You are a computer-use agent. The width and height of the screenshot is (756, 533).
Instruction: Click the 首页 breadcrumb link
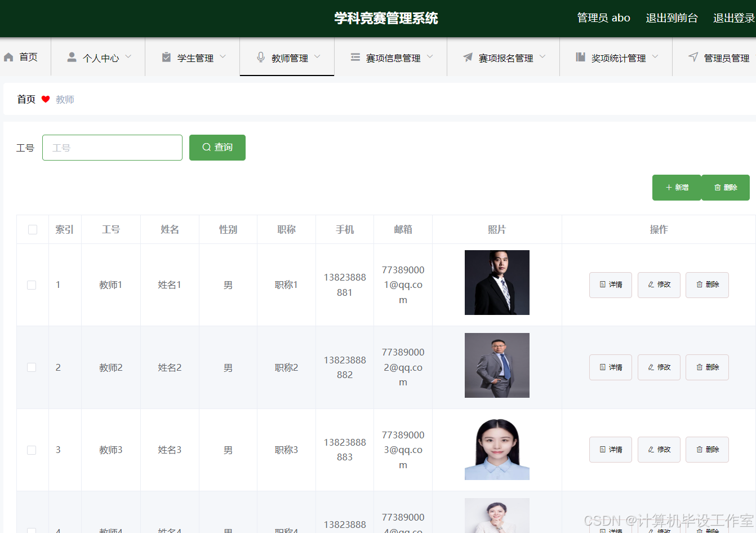(26, 99)
